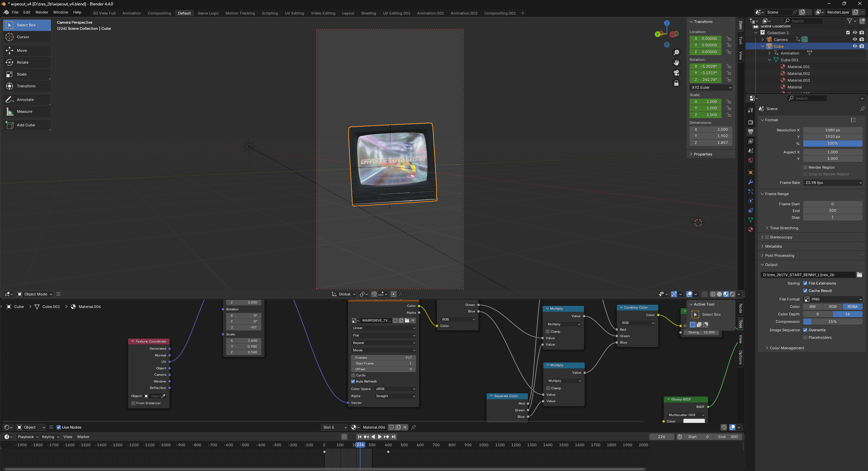
Task: Open the Frame Rate dropdown
Action: tap(833, 183)
